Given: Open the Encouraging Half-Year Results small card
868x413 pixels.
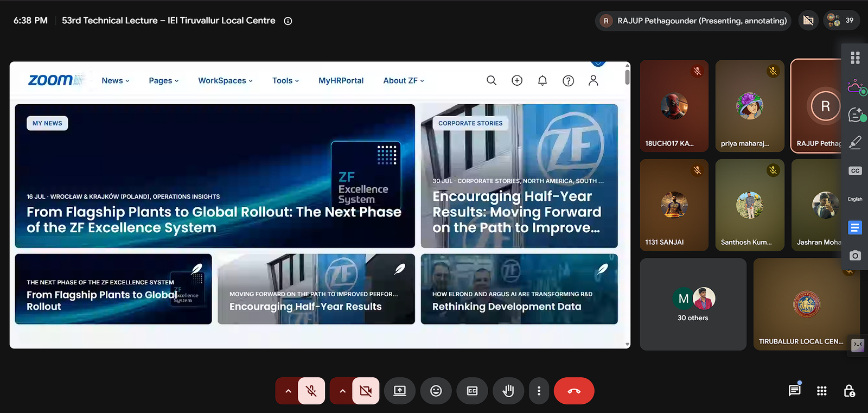Looking at the screenshot, I should [x=316, y=289].
